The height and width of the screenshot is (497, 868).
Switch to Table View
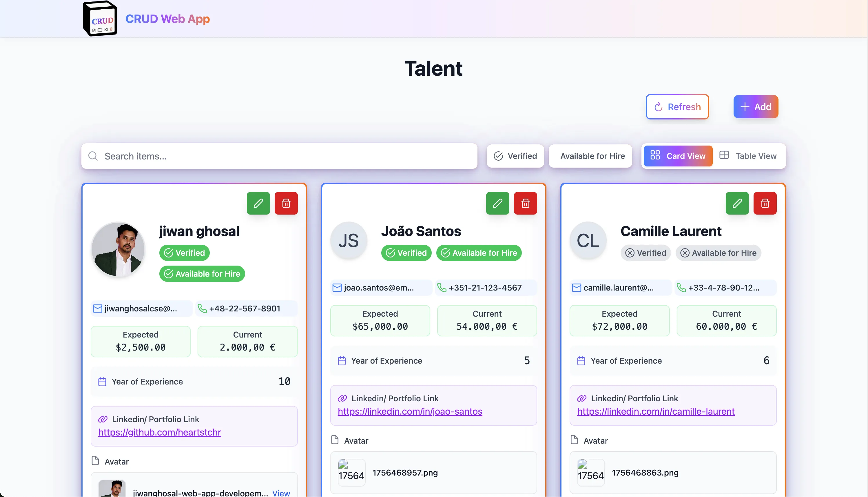point(749,156)
